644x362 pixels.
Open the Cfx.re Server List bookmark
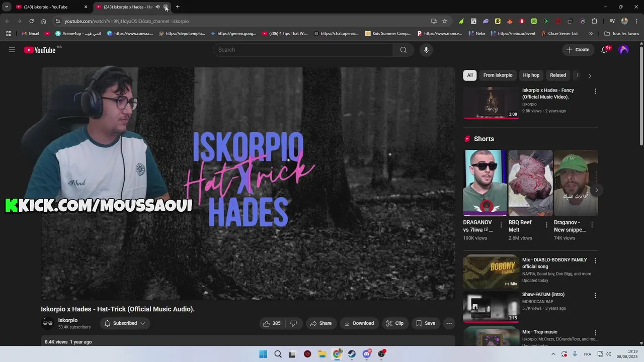coord(559,34)
